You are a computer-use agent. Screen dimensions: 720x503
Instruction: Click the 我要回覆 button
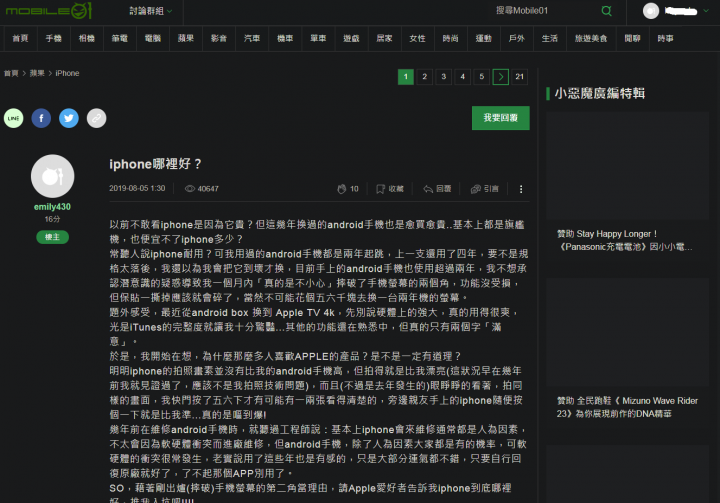(501, 118)
